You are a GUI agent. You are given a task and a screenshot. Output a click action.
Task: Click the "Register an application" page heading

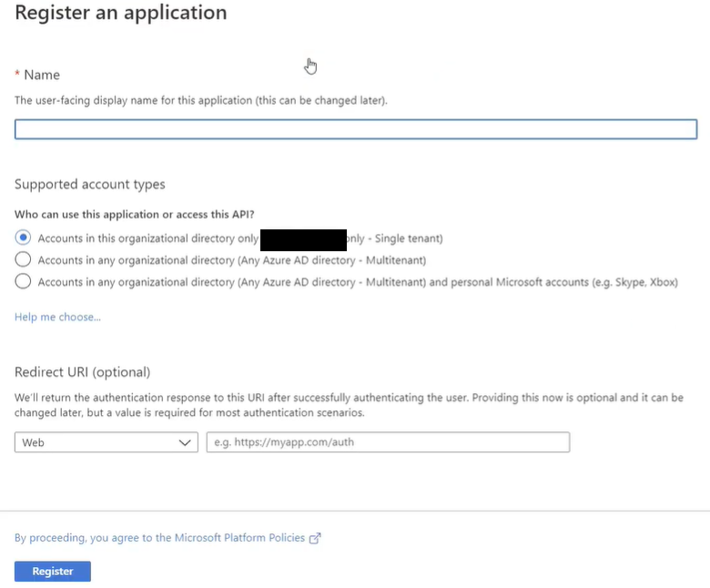click(x=121, y=14)
